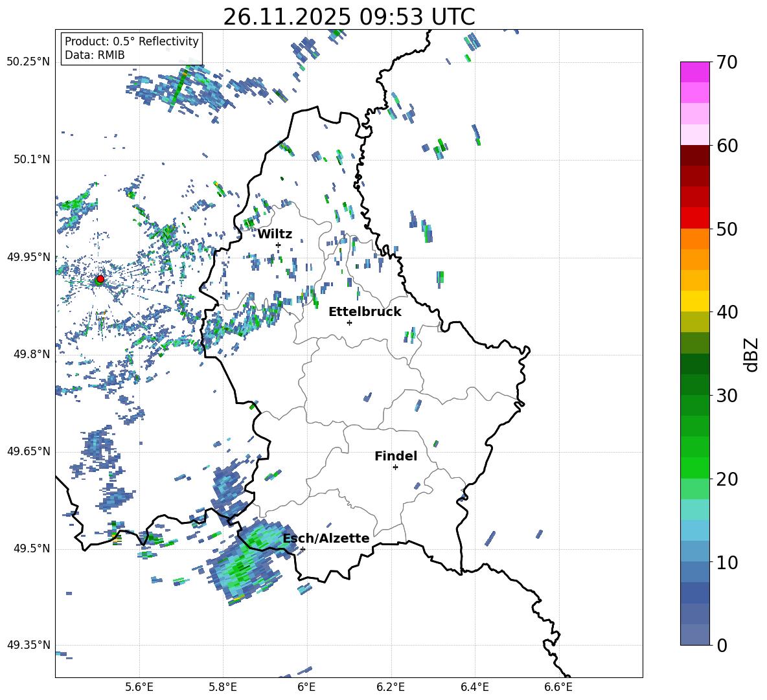Click the 50.1°N latitude label
Viewport: 767px width, 700px height.
coord(31,159)
